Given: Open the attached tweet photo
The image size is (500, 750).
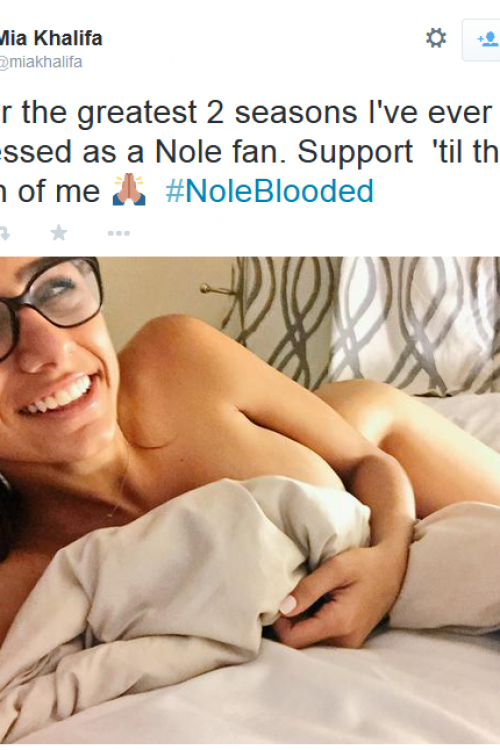Looking at the screenshot, I should pyautogui.click(x=250, y=500).
